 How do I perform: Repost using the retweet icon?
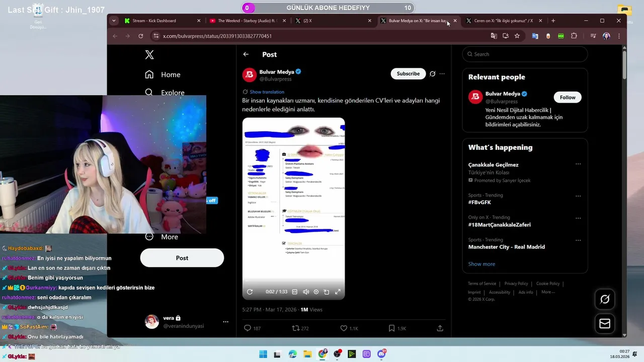(296, 328)
